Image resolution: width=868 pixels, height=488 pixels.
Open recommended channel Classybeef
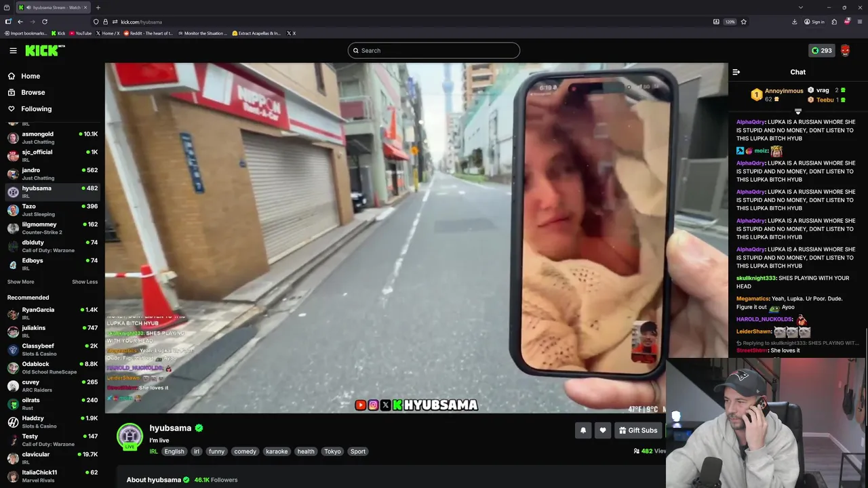click(x=52, y=350)
